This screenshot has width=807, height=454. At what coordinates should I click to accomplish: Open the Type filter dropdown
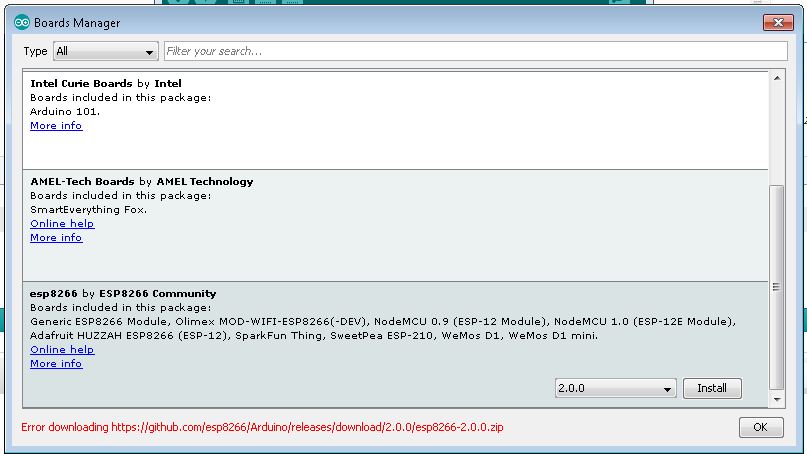(x=105, y=51)
